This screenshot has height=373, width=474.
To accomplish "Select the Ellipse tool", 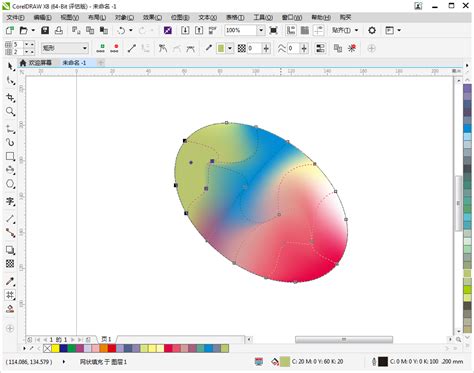I will (x=10, y=184).
